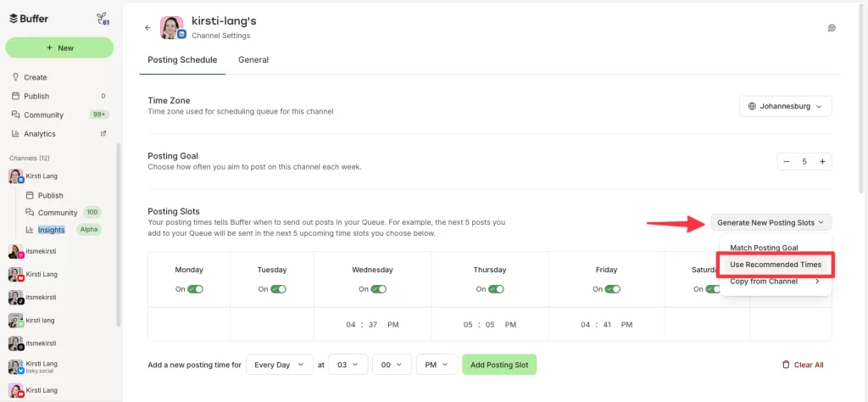Open the chat bubble icon at top right
Image resolution: width=868 pixels, height=402 pixels.
[832, 28]
